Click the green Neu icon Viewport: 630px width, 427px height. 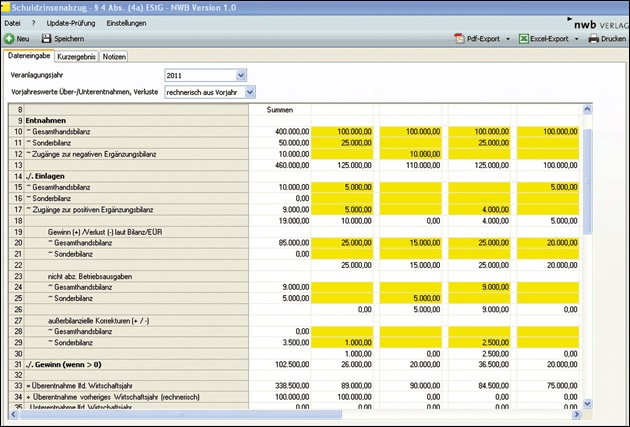pyautogui.click(x=9, y=38)
